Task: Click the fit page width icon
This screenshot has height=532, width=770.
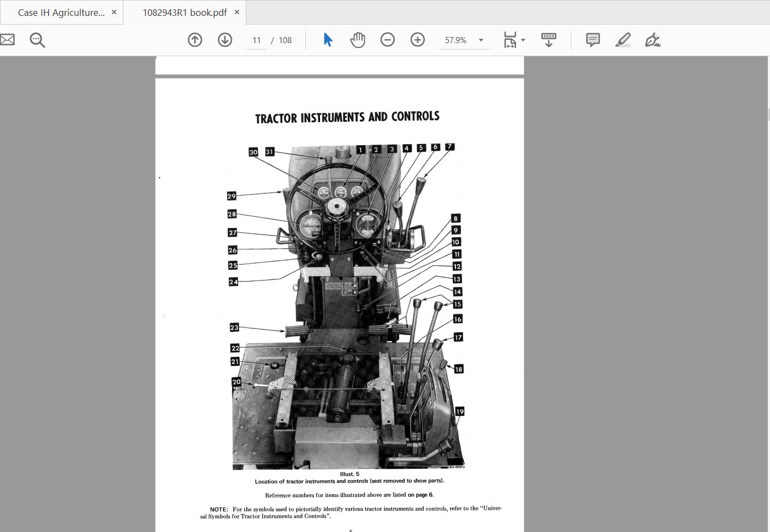Action: (x=510, y=40)
